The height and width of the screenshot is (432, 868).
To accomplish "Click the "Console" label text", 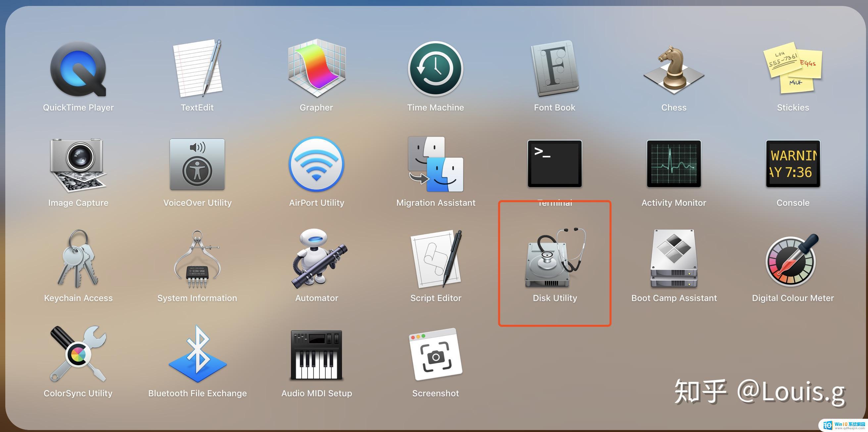I will (793, 203).
